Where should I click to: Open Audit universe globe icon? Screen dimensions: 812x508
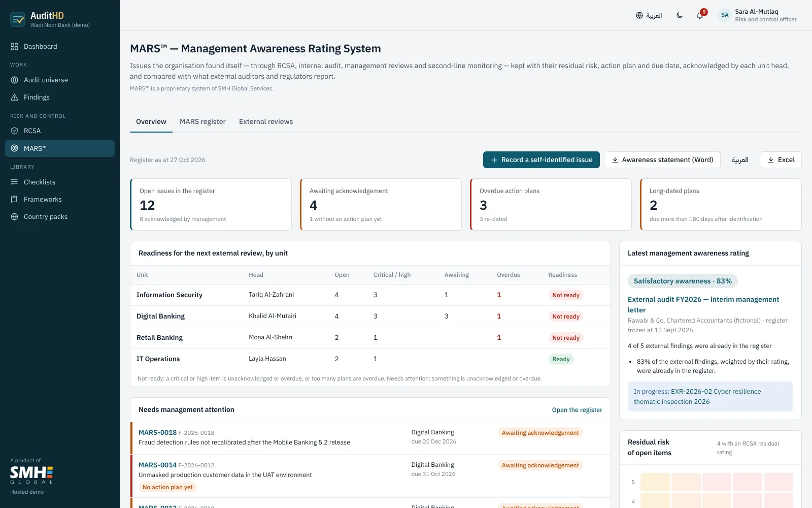pos(14,80)
